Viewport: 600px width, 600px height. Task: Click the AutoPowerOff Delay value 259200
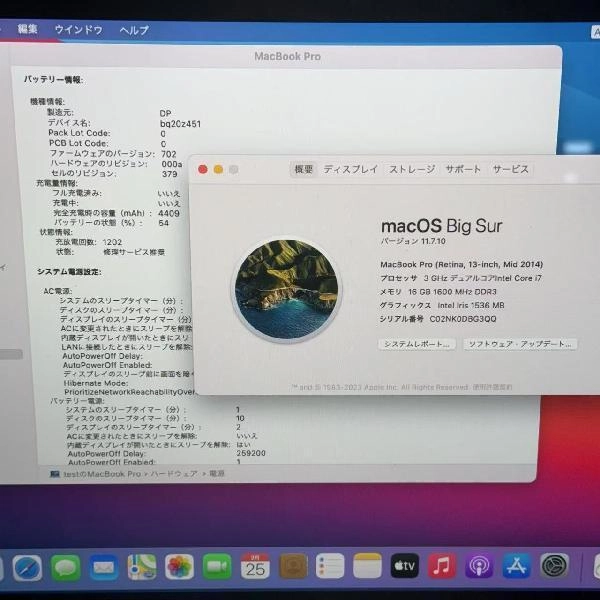(x=251, y=453)
